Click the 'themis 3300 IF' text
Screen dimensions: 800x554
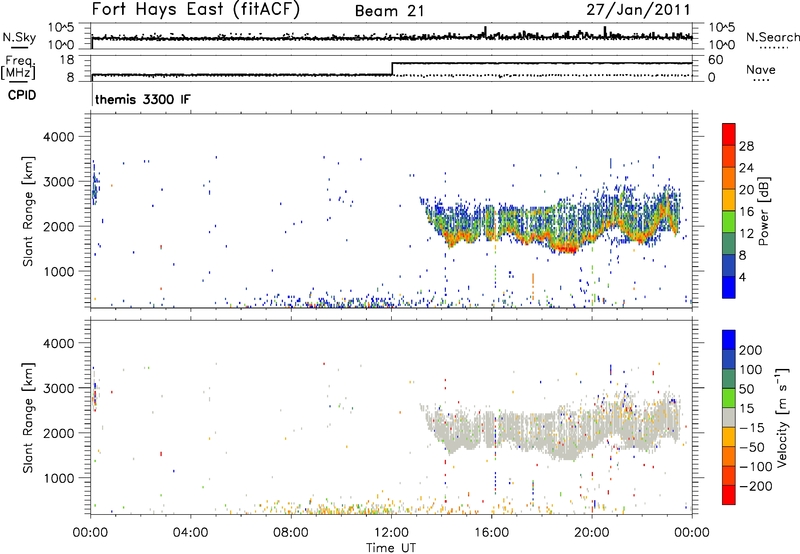tap(142, 99)
